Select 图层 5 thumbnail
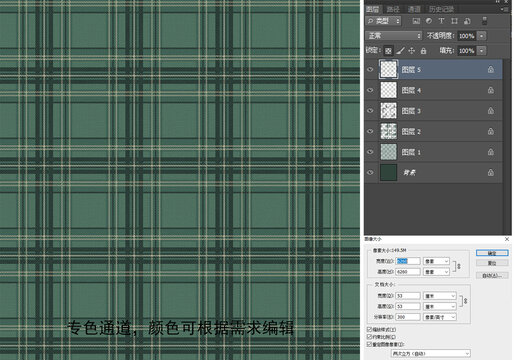The width and height of the screenshot is (515, 360). 388,69
